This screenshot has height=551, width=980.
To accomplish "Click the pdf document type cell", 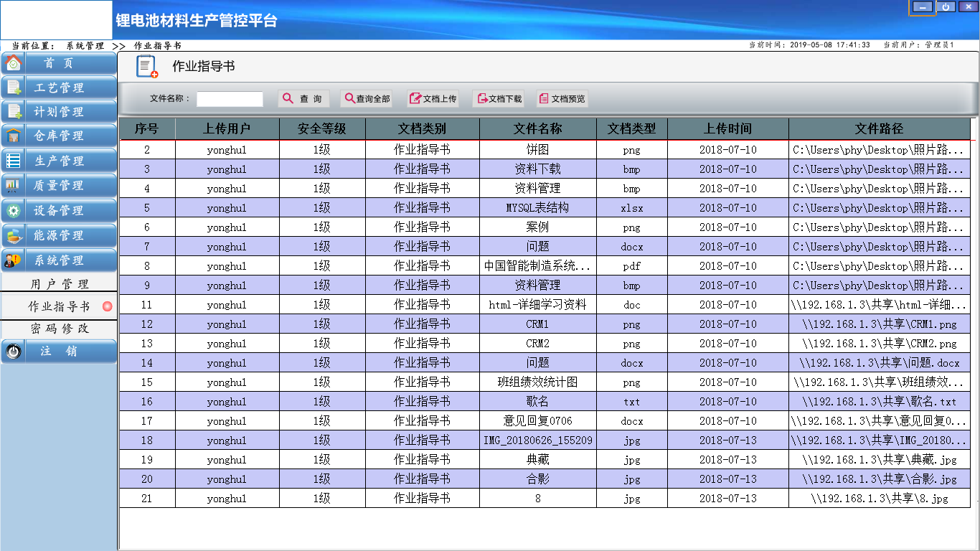I will [x=632, y=266].
